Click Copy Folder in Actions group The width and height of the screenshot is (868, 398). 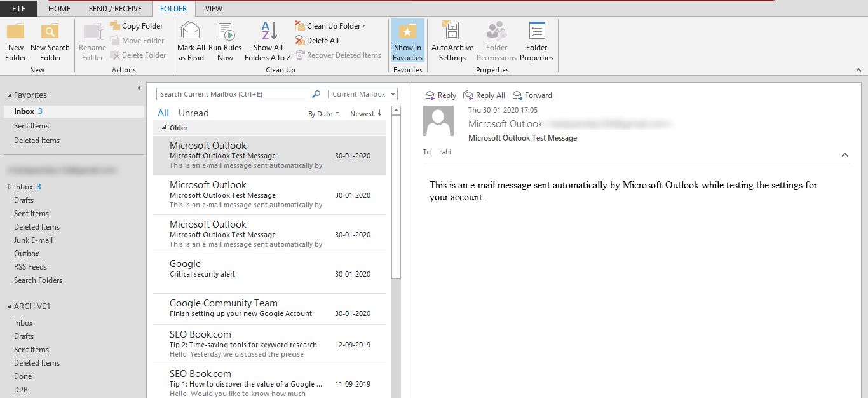click(x=137, y=26)
